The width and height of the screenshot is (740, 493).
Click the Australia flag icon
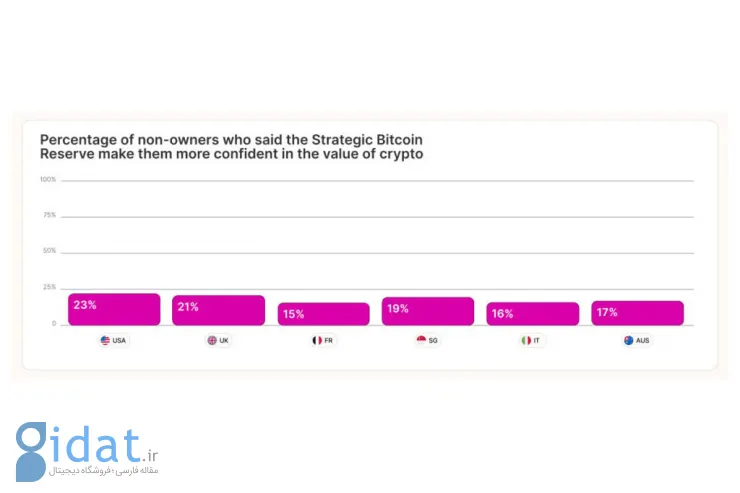(x=629, y=340)
